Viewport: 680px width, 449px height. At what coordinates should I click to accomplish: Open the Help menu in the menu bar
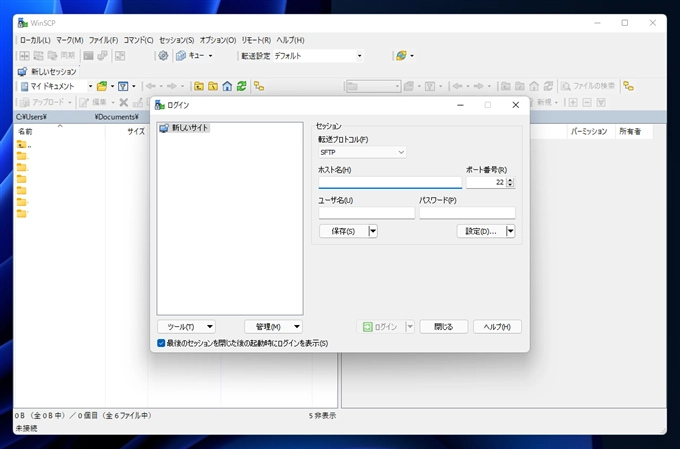coord(291,40)
